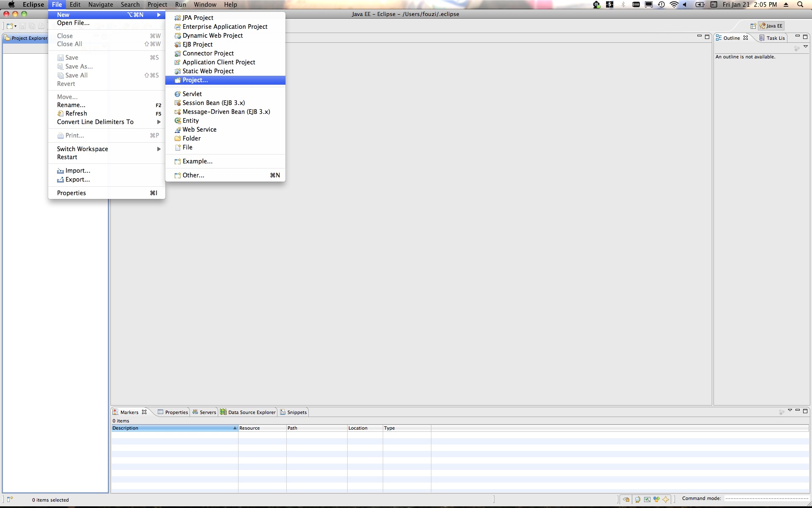The width and height of the screenshot is (812, 508).
Task: Click the Example... wizard icon
Action: click(x=178, y=161)
